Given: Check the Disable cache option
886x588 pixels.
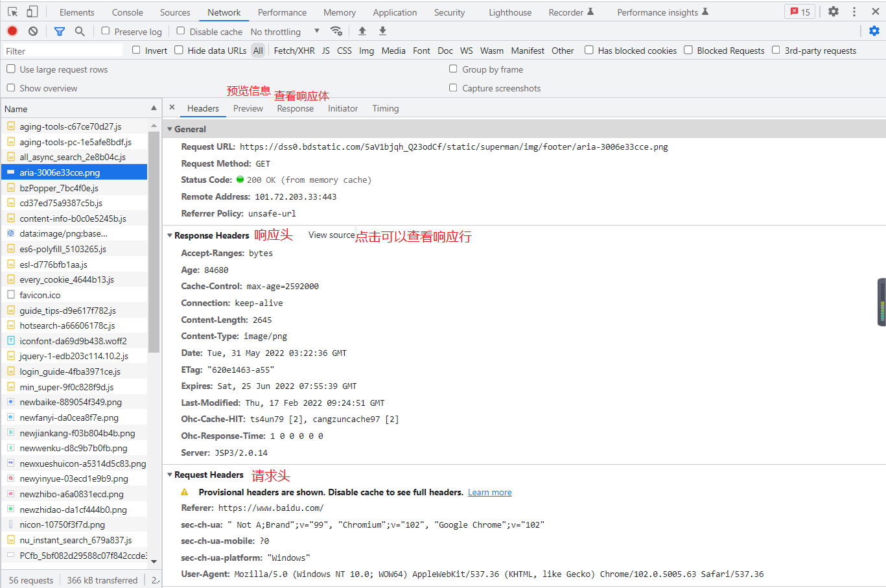Looking at the screenshot, I should click(x=181, y=31).
